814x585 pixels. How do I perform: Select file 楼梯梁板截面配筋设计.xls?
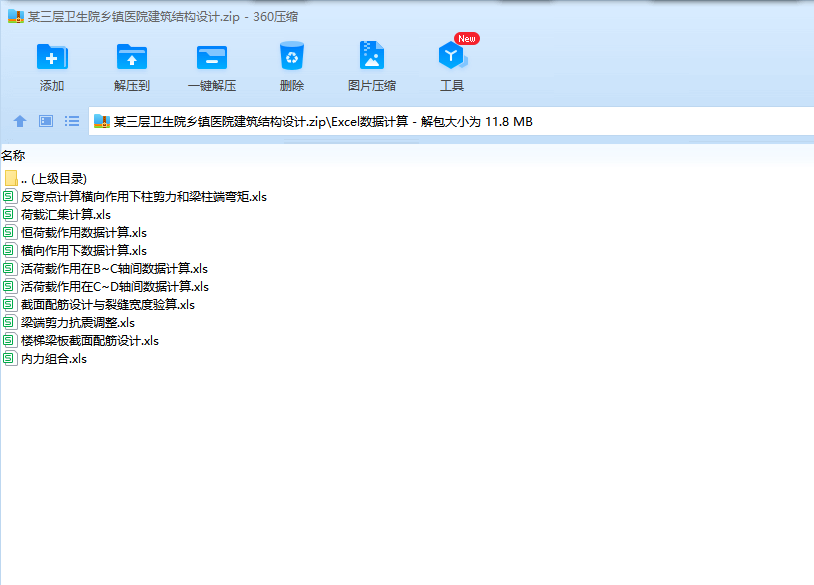tap(90, 341)
